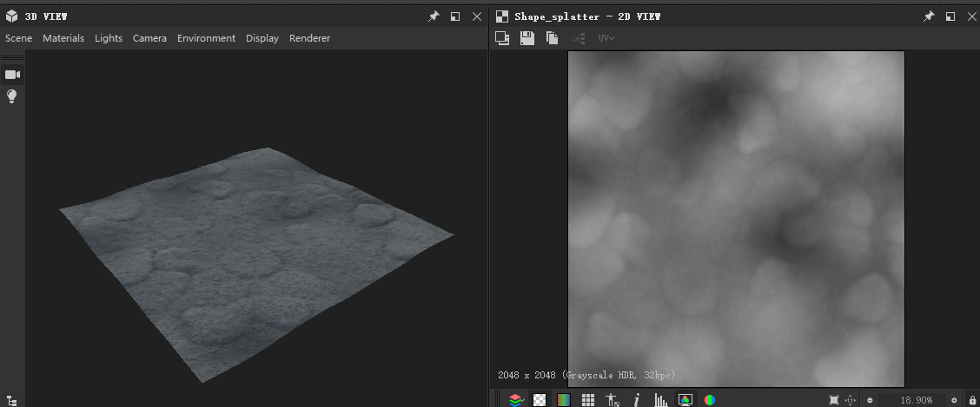Save the 2D view image with floppy icon
The height and width of the screenshot is (407, 980).
[526, 38]
